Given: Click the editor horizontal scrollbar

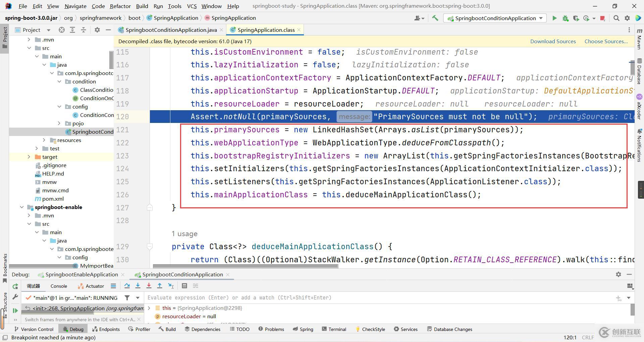Looking at the screenshot, I should click(x=245, y=266).
